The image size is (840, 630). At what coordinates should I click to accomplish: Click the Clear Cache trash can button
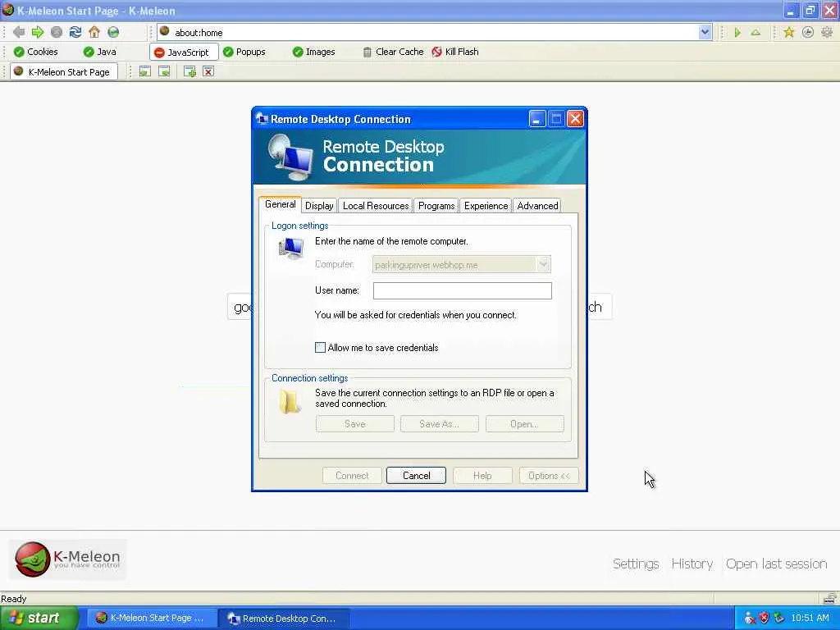click(393, 52)
